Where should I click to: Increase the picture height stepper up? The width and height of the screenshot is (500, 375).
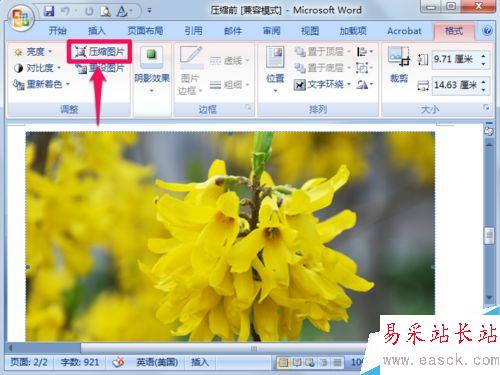coord(484,56)
